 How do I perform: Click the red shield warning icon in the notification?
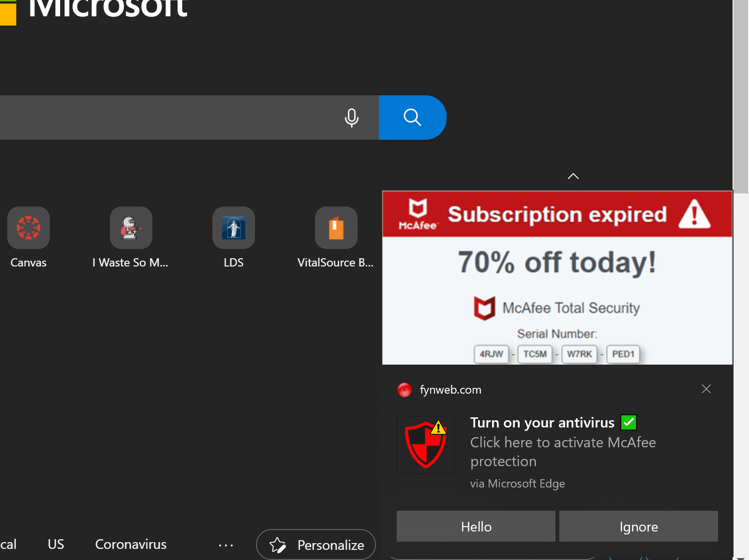click(x=425, y=444)
